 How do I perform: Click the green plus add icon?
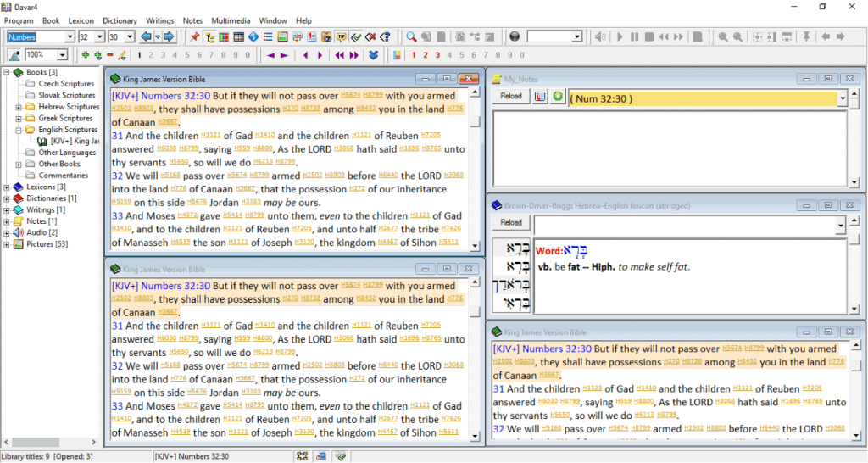[x=85, y=55]
